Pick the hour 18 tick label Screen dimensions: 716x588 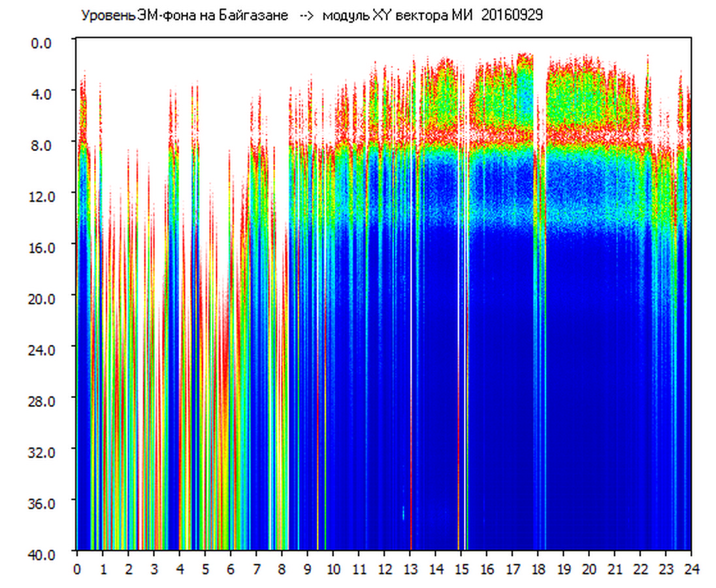tap(538, 568)
